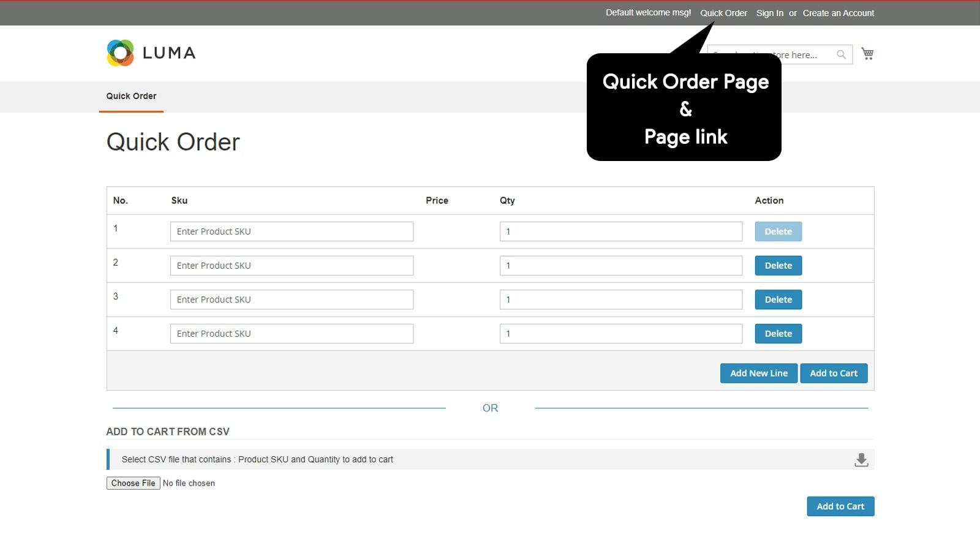Click the Add to Cart button under CSV section
Viewport: 980px width, 551px height.
pyautogui.click(x=840, y=506)
